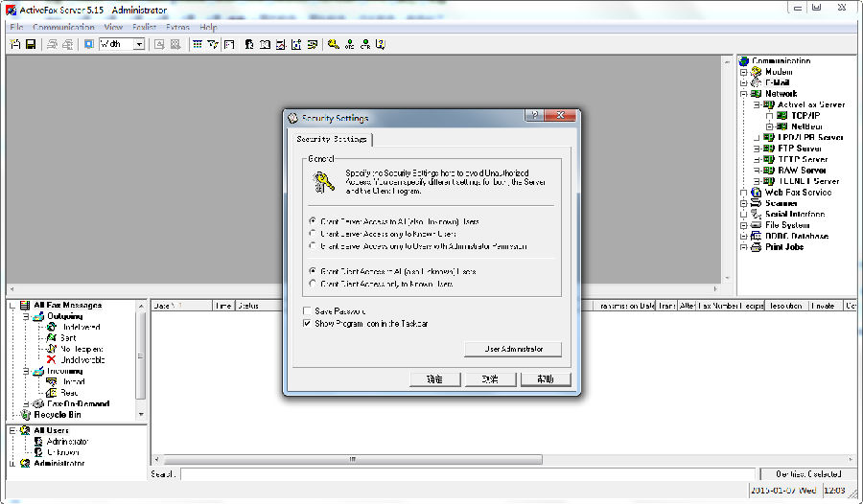Click the Search input field
Screen dimensions: 863x504
coord(468,474)
